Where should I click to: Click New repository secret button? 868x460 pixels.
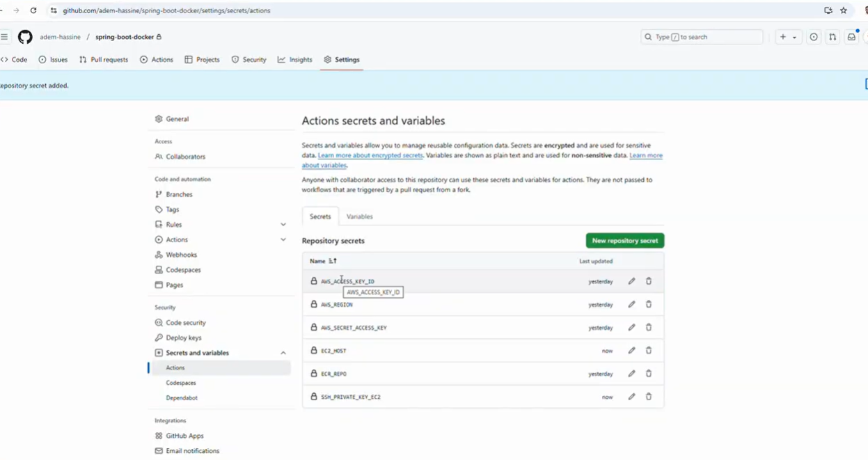pyautogui.click(x=624, y=241)
